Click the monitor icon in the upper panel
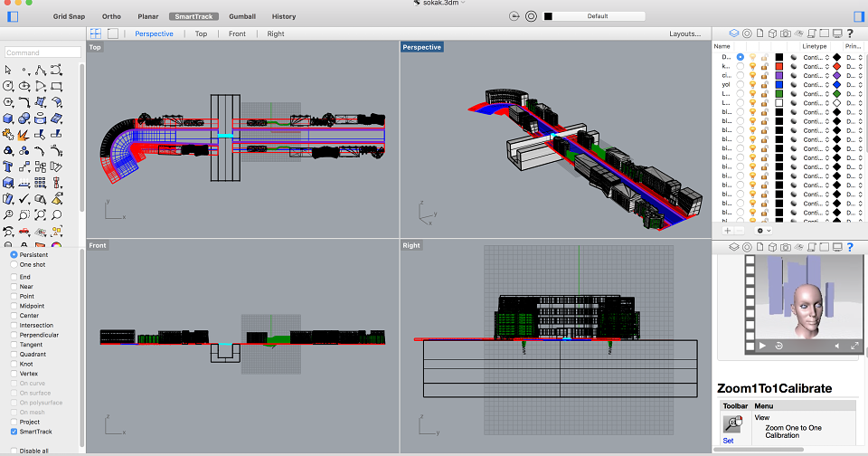Viewport: 868px width, 456px height. (837, 33)
